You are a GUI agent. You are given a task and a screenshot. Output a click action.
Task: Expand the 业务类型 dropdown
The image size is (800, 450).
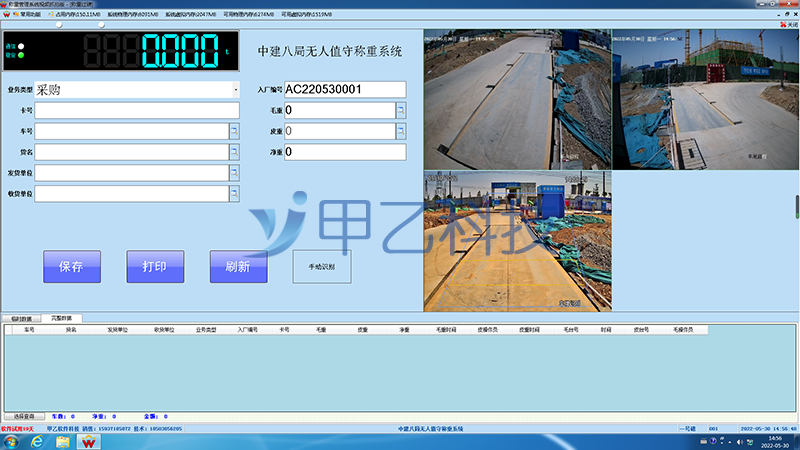236,90
